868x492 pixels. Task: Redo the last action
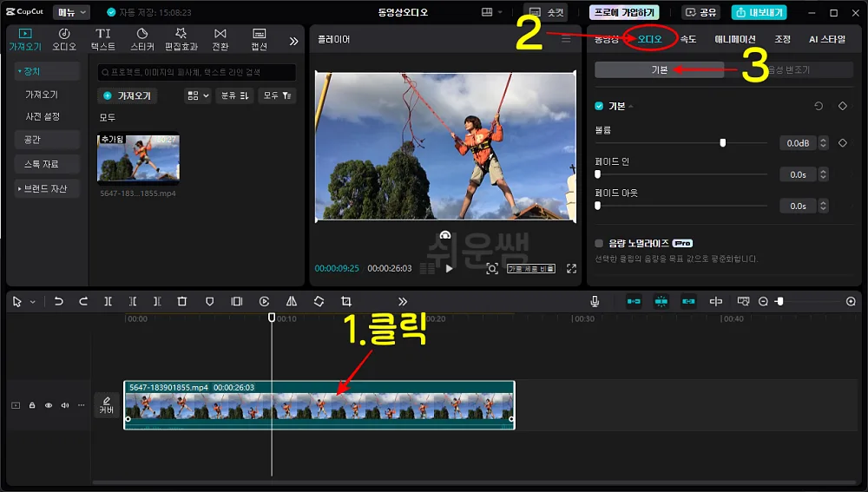(83, 301)
